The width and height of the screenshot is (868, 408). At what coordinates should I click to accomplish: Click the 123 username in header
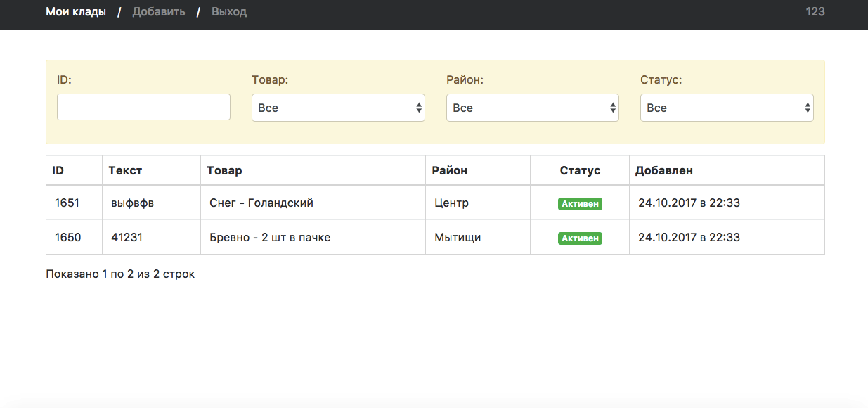pyautogui.click(x=815, y=12)
